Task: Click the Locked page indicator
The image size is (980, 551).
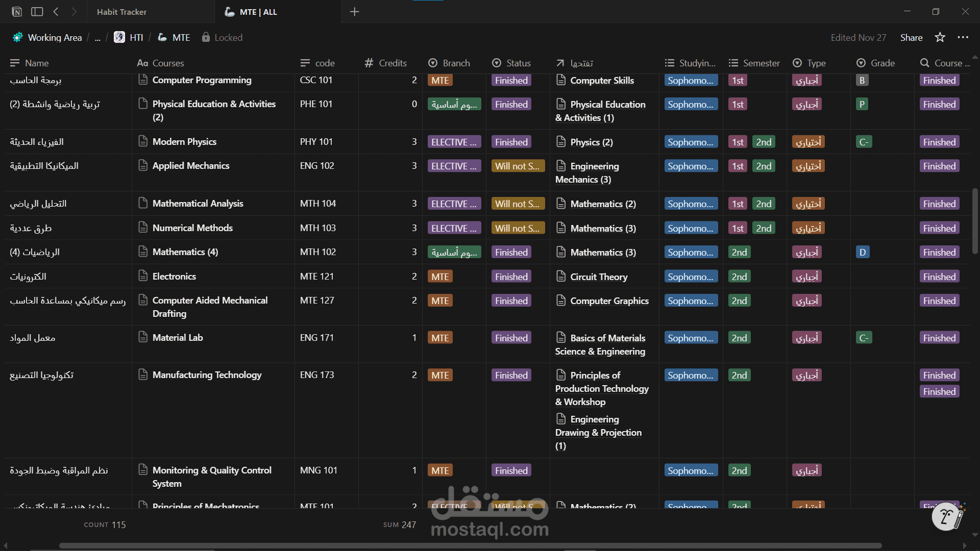Action: pyautogui.click(x=222, y=37)
